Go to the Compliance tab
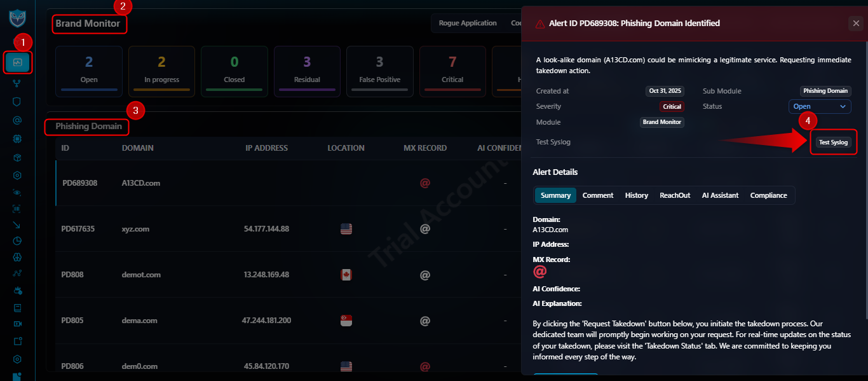 [768, 195]
